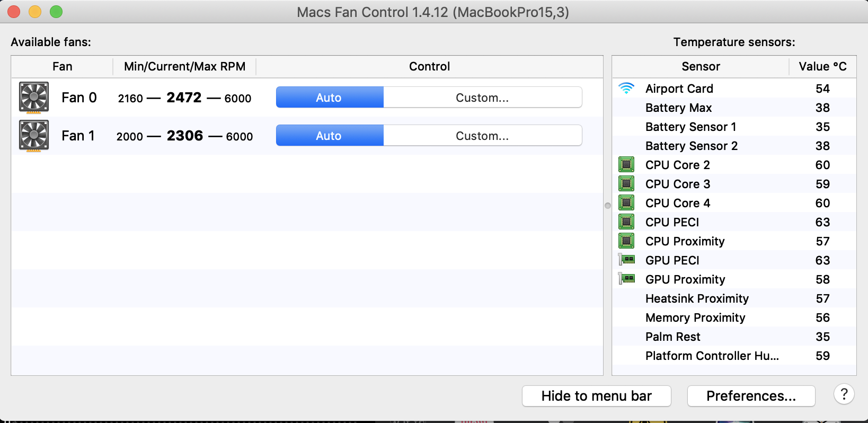Select the Heatsink Proximity row

pos(734,298)
